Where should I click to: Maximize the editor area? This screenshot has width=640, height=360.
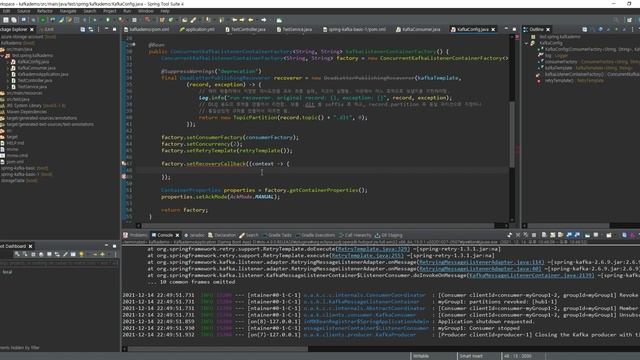(514, 29)
